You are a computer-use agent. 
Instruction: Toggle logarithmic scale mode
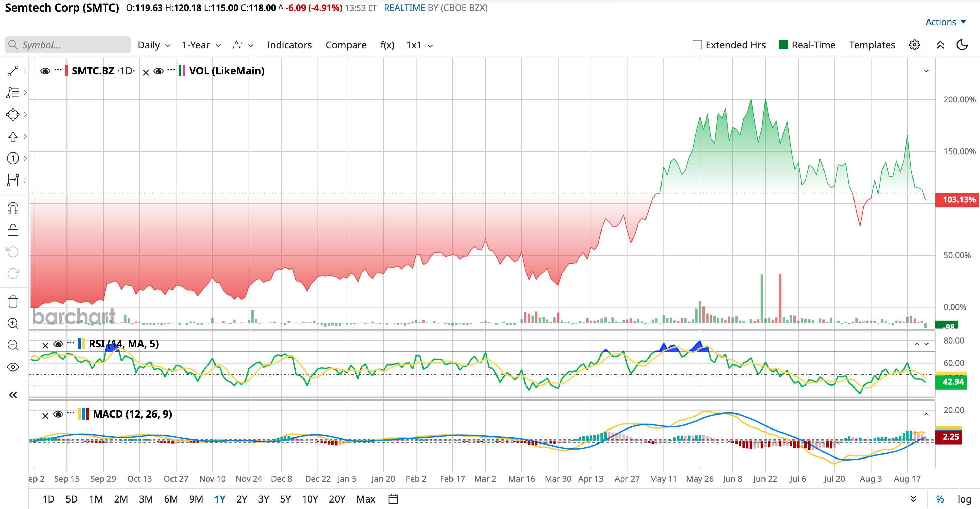(964, 499)
